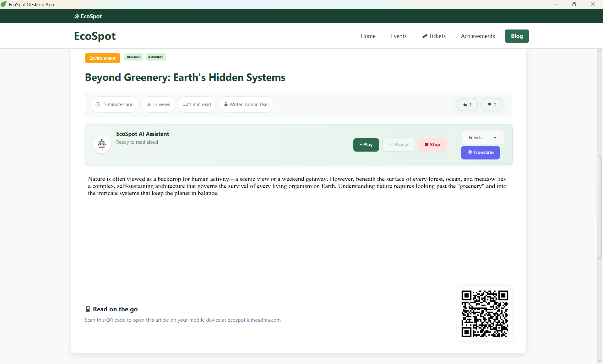Click the Environment category badge
The width and height of the screenshot is (603, 364).
[102, 58]
